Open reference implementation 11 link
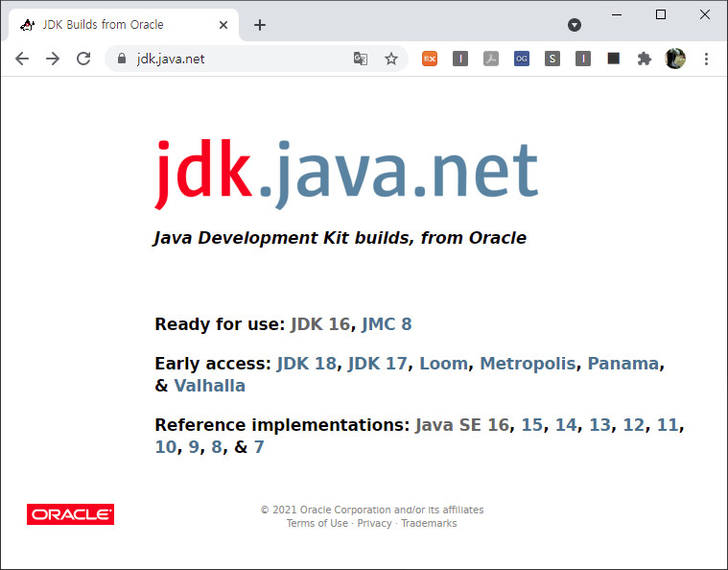Viewport: 728px width, 570px height. (x=668, y=424)
